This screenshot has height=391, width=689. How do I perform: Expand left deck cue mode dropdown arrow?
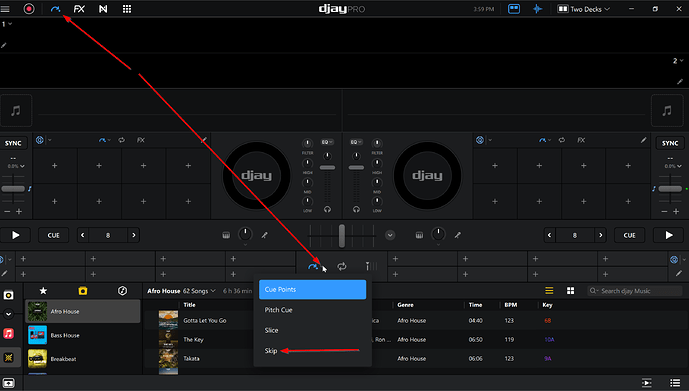(109, 141)
